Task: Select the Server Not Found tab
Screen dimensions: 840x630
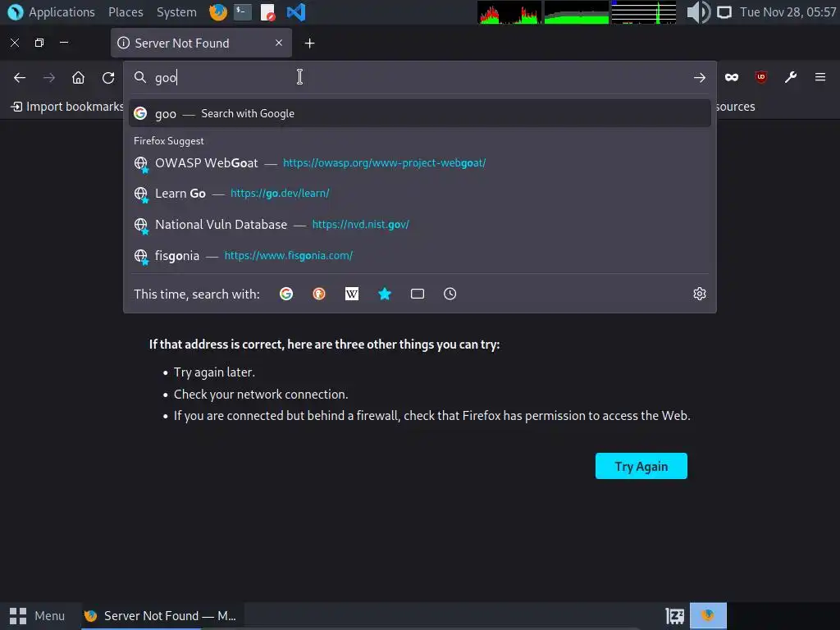Action: click(x=201, y=43)
